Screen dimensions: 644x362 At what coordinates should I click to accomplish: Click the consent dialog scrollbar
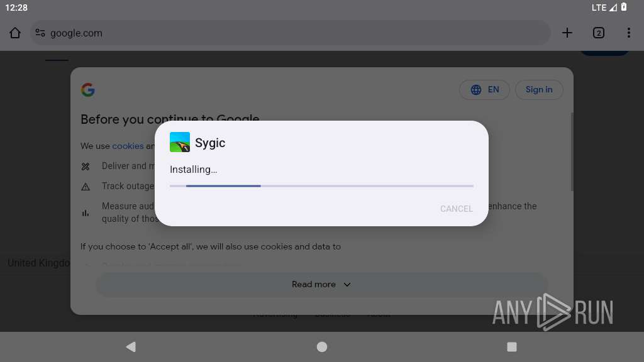click(x=572, y=152)
